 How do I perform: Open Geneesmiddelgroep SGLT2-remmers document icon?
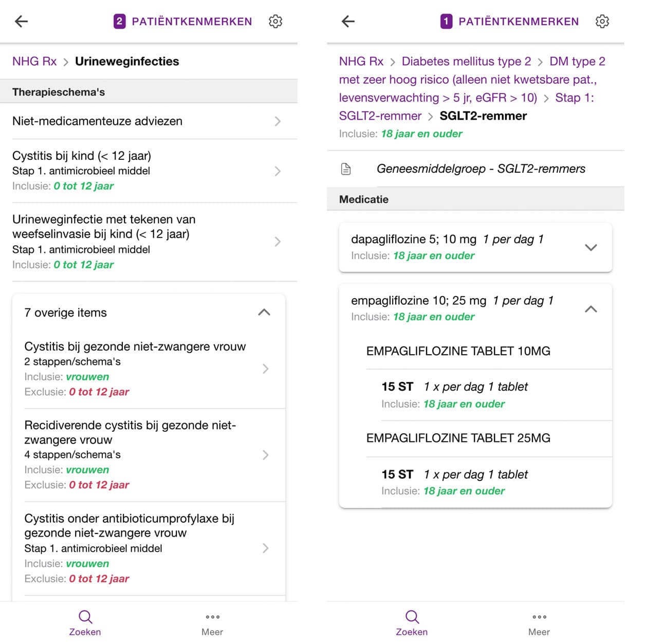point(346,169)
